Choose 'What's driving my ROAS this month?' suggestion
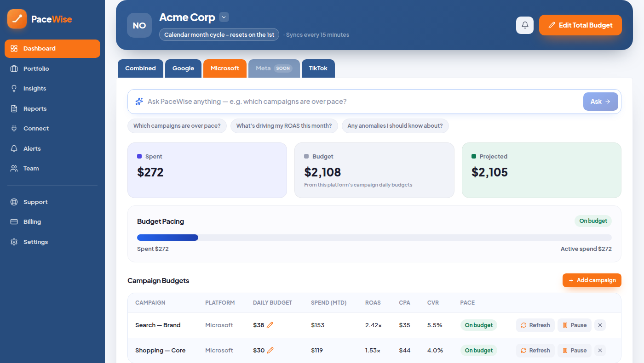The image size is (644, 363). (284, 126)
